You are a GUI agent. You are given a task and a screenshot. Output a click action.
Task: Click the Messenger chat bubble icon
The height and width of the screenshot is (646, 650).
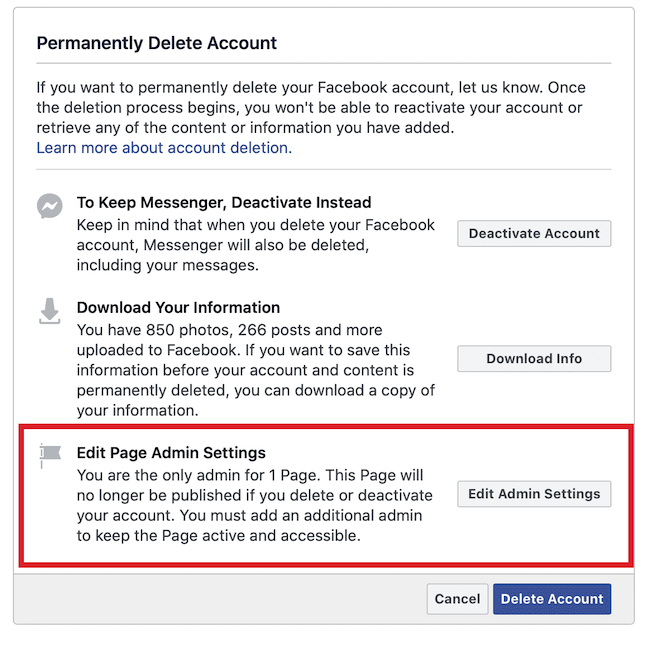(50, 206)
